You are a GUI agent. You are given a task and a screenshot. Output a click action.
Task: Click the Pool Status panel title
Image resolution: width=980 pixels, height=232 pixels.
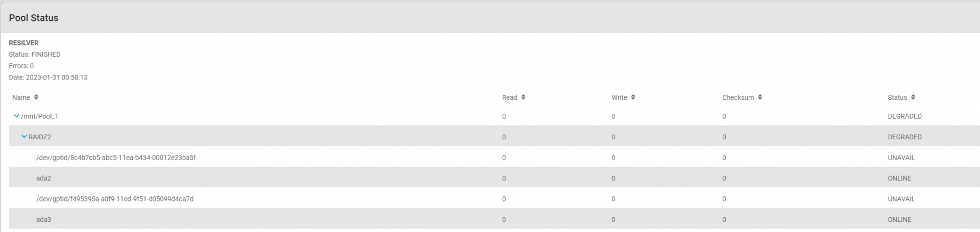pyautogui.click(x=34, y=18)
